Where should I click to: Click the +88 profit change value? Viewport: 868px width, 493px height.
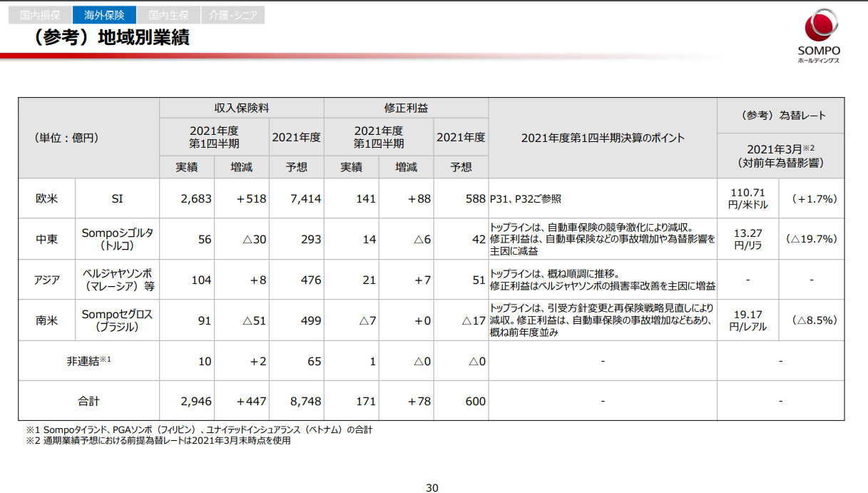tap(419, 199)
